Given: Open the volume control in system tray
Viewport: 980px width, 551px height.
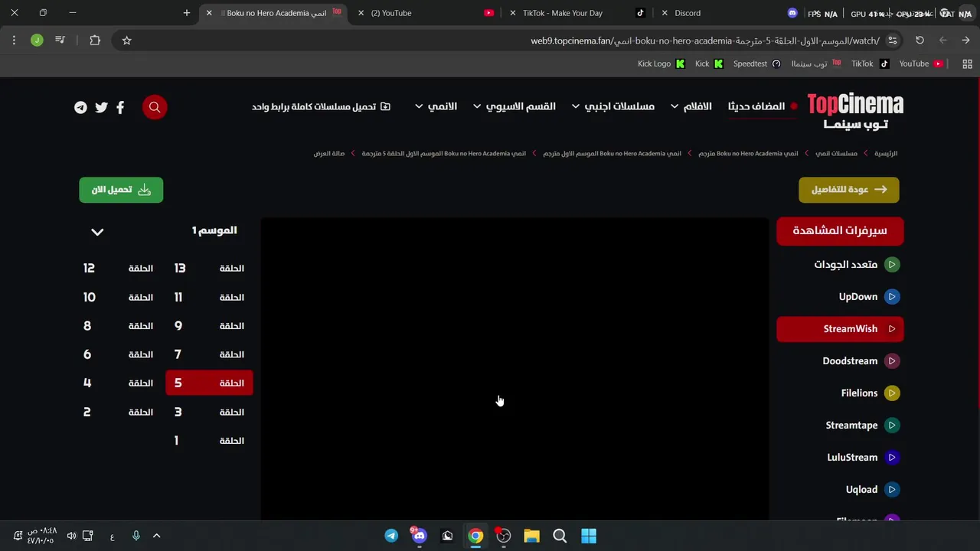Looking at the screenshot, I should [x=71, y=536].
